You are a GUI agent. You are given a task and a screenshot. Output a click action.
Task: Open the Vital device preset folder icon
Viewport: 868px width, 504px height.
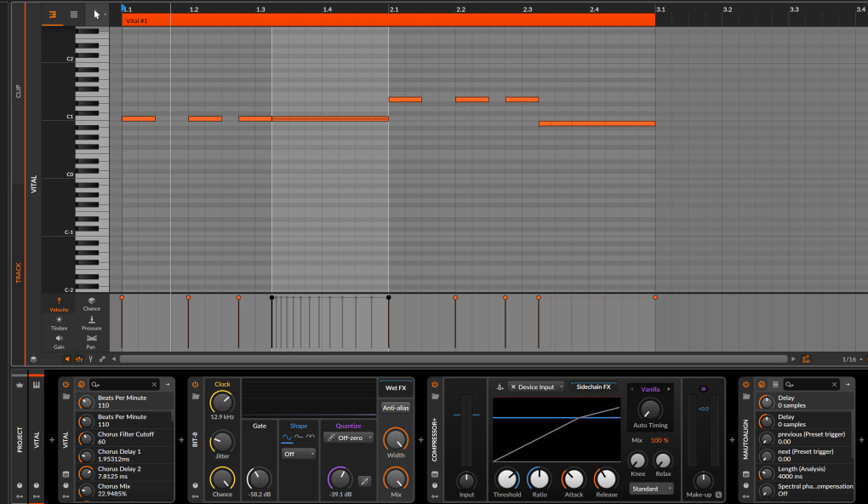tap(66, 397)
